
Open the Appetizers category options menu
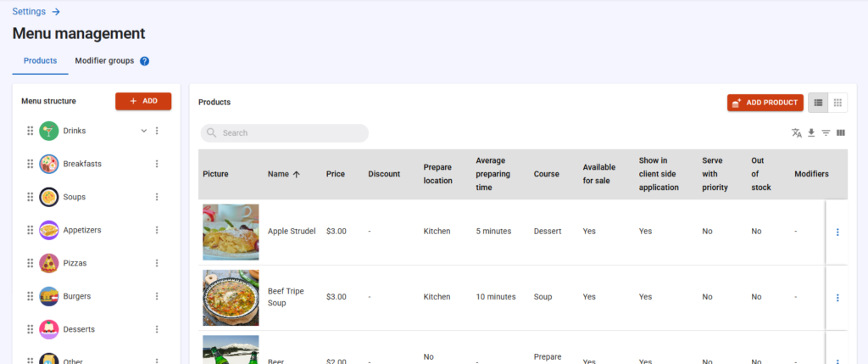(x=157, y=230)
